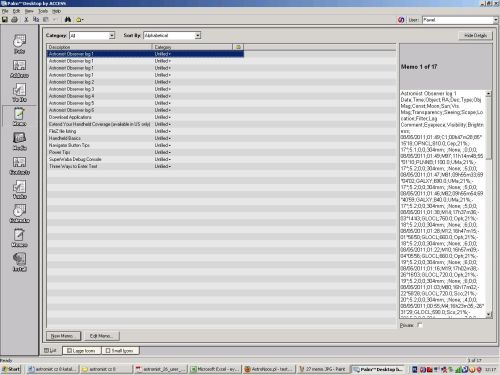Open the View menu
This screenshot has height=375, width=500.
coord(29,11)
